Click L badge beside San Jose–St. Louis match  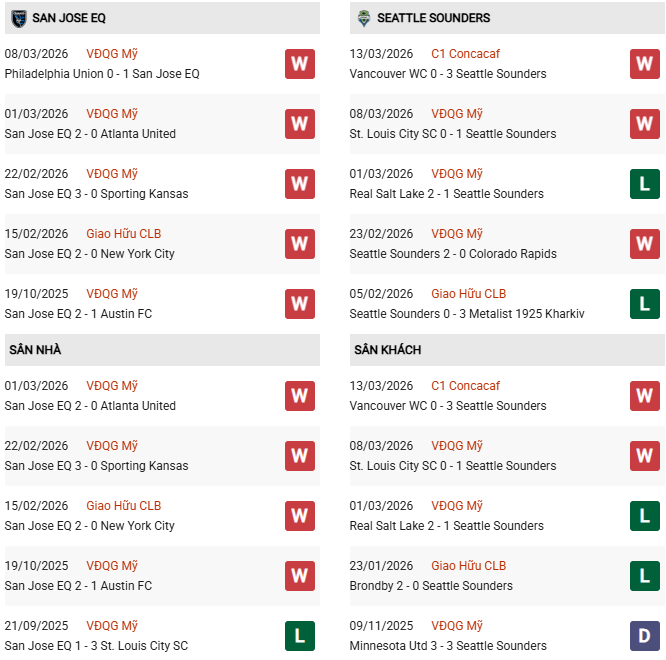pos(299,636)
